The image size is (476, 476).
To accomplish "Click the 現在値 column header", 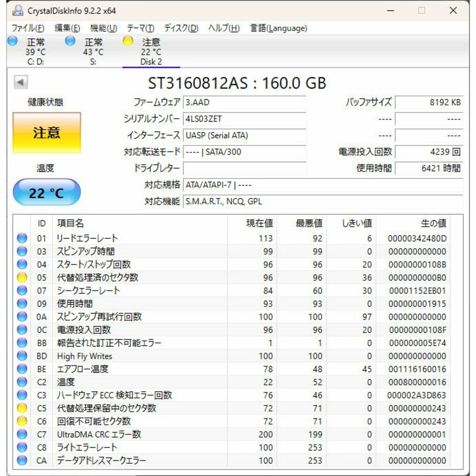I will (x=252, y=223).
